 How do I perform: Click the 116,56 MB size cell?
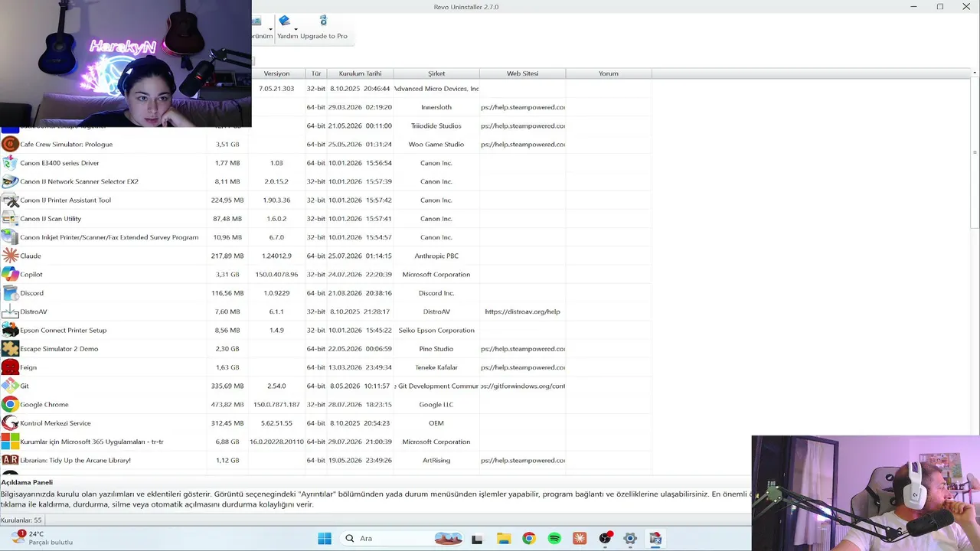(227, 293)
